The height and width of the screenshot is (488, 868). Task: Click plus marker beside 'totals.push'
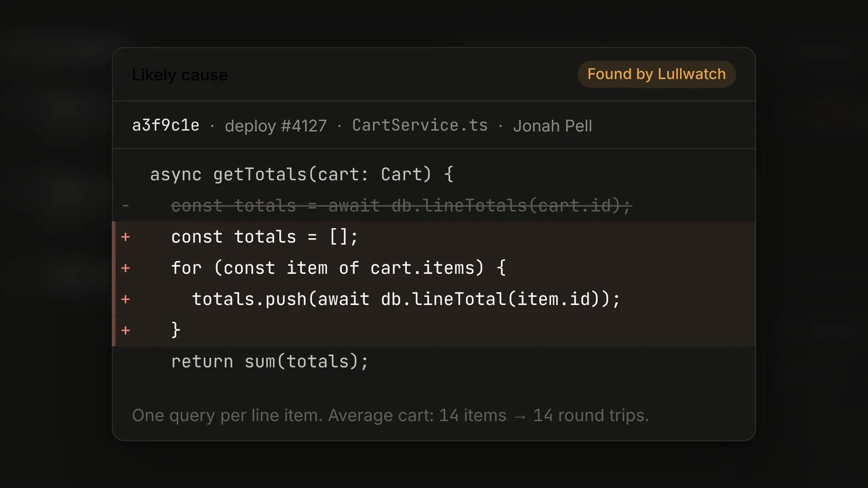click(125, 299)
